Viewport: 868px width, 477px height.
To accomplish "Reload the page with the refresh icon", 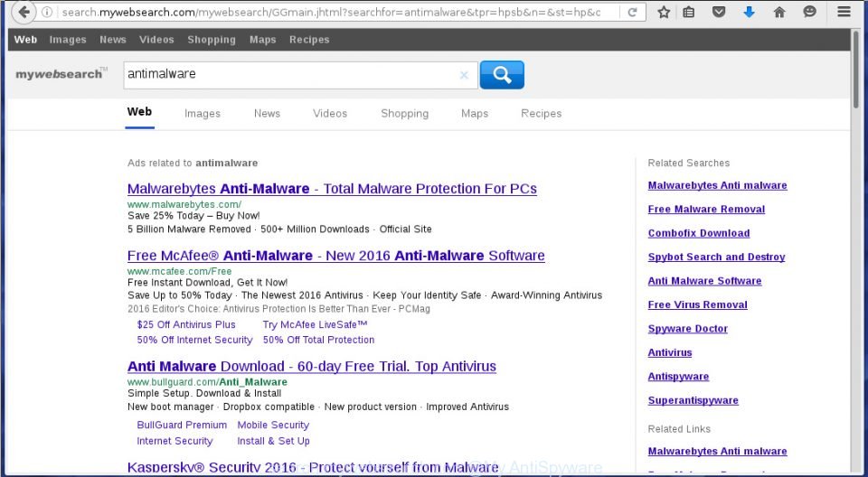I will pos(632,12).
